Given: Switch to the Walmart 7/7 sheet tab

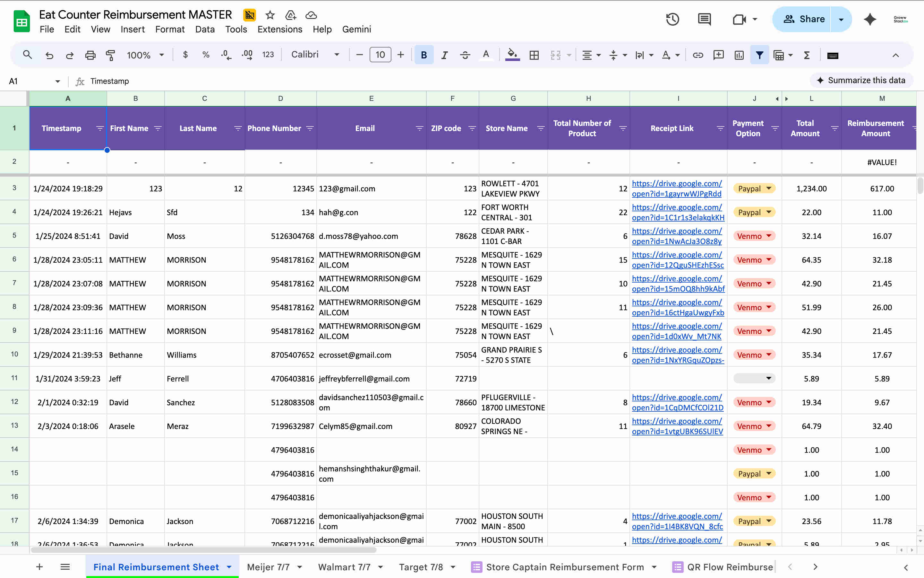Looking at the screenshot, I should point(350,567).
